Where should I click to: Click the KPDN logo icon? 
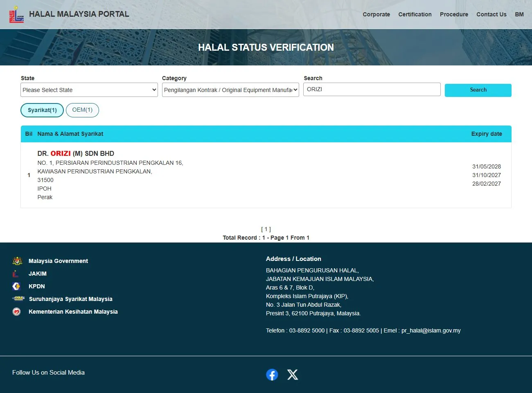[x=16, y=286]
